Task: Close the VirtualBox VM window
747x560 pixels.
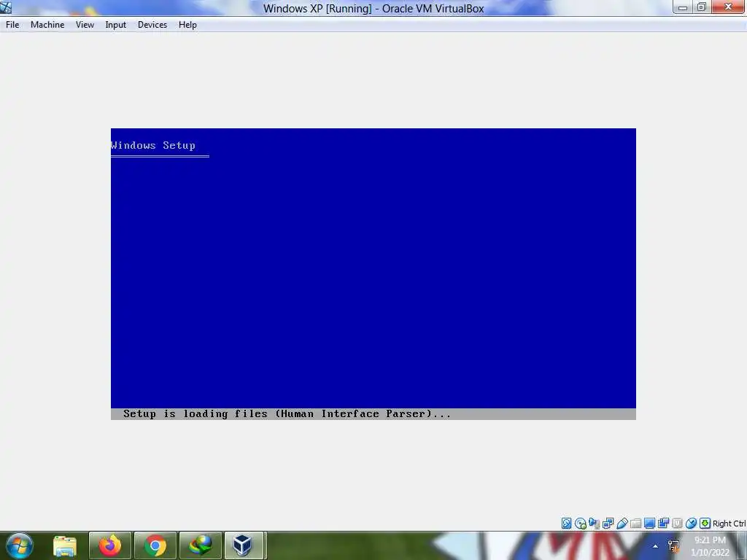Action: click(x=728, y=7)
